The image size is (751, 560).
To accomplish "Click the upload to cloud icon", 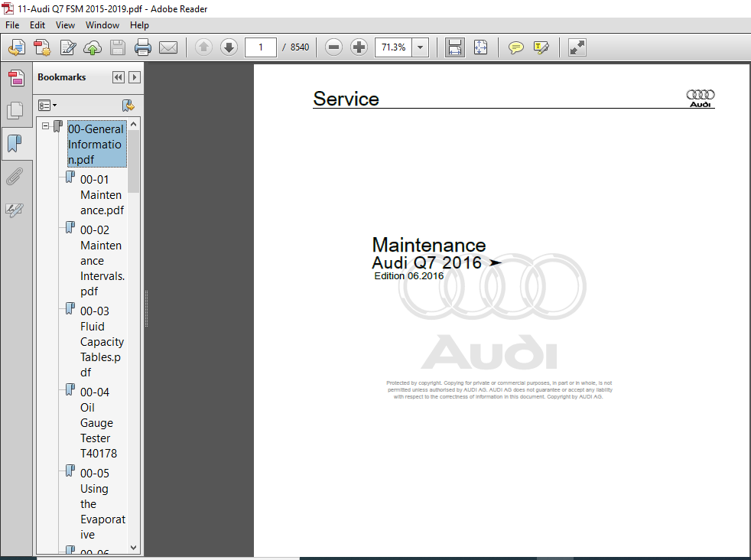I will coord(93,47).
